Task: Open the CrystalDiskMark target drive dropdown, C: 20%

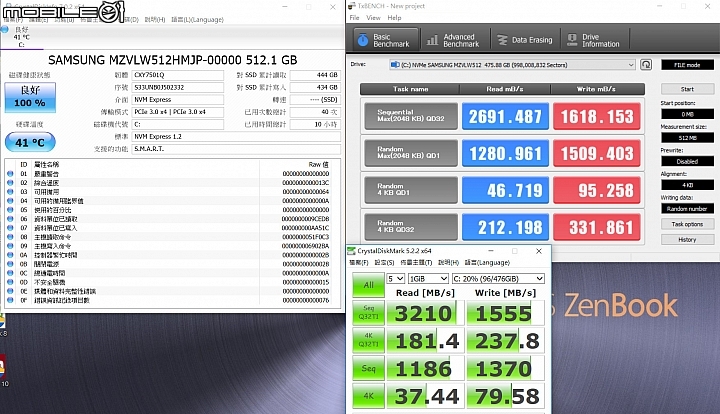Action: coord(498,279)
